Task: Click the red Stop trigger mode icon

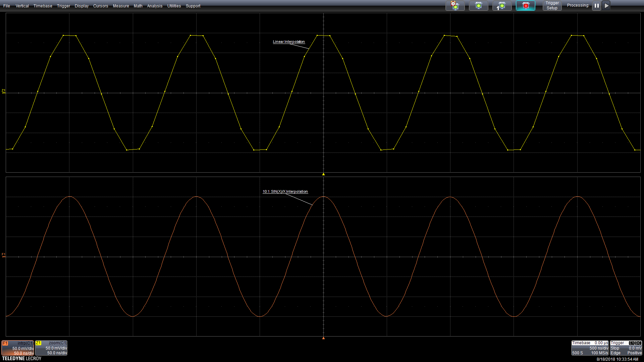Action: click(x=525, y=6)
